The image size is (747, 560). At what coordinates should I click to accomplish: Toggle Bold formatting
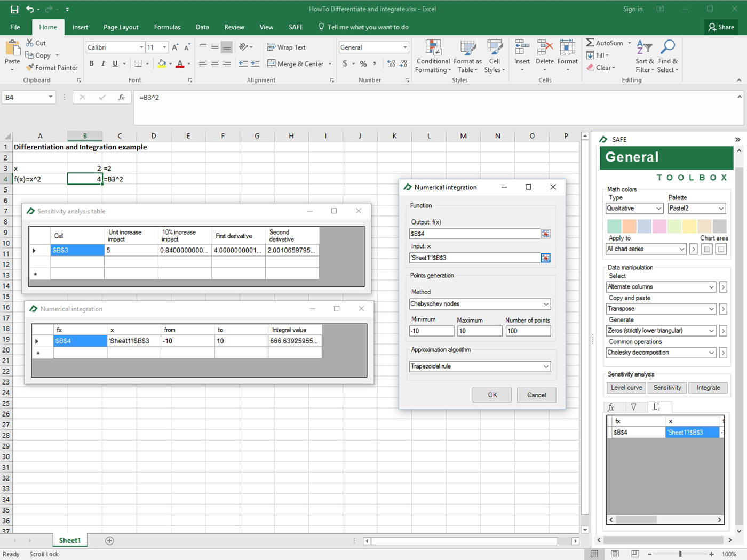click(91, 63)
